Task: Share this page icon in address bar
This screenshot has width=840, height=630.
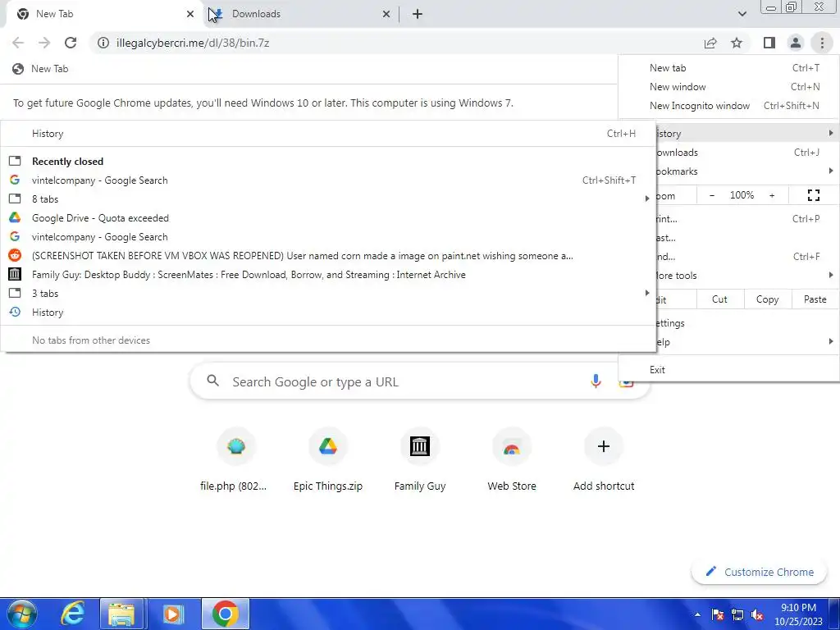Action: 710,43
